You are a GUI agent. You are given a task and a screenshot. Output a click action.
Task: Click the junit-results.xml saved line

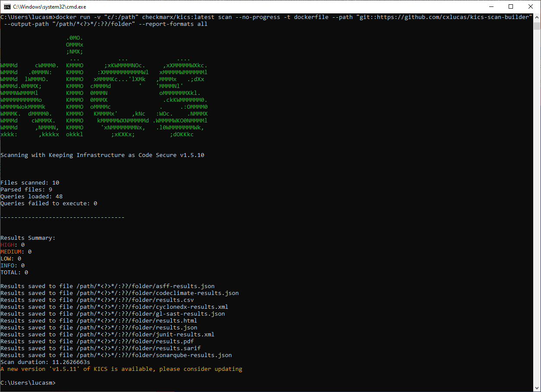tap(108, 335)
